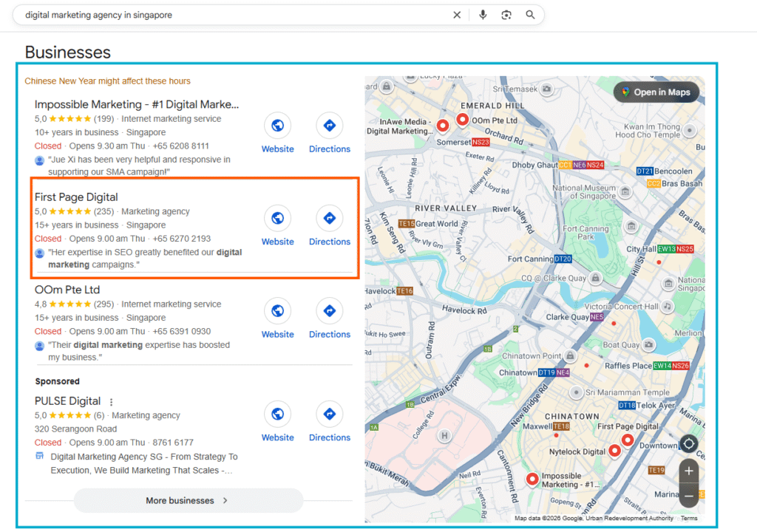The image size is (757, 532).
Task: Zoom in using the plus control on the map
Action: pos(688,471)
